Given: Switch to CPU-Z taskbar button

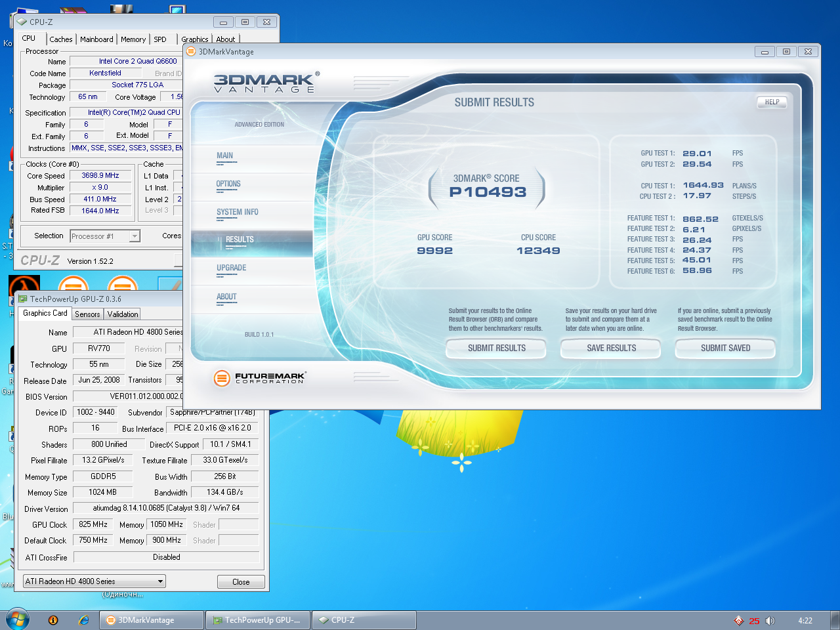Looking at the screenshot, I should click(x=364, y=620).
